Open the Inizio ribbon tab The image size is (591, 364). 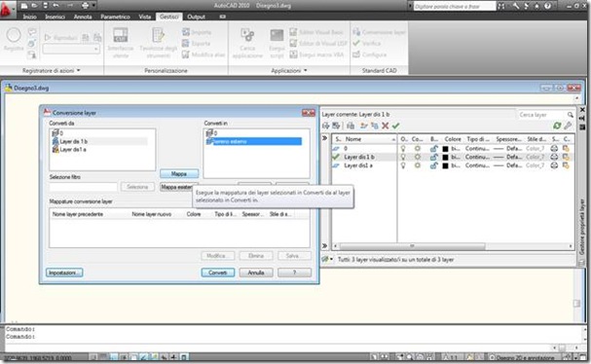[30, 17]
